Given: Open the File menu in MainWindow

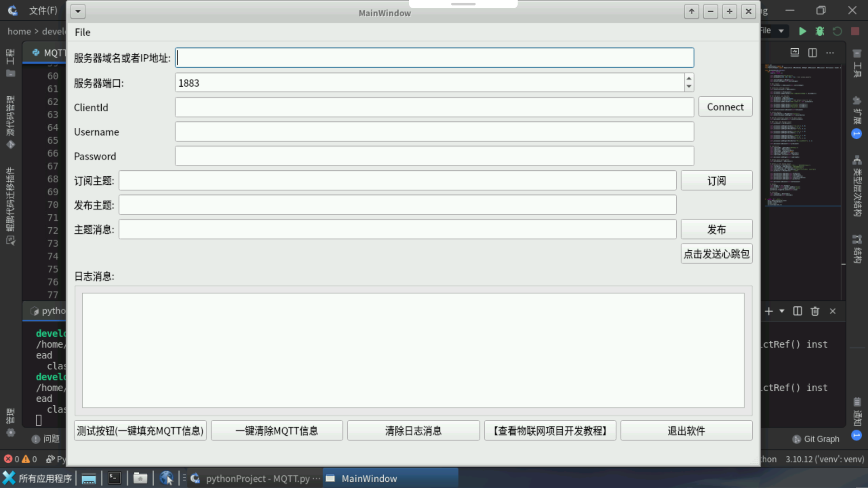Looking at the screenshot, I should (x=83, y=33).
